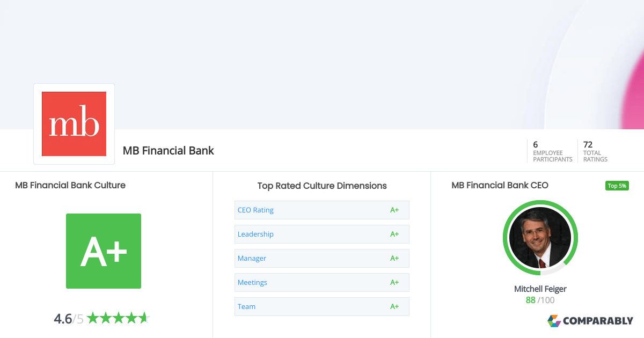Click the A+ grade beside Team
This screenshot has width=644, height=338.
tap(394, 306)
